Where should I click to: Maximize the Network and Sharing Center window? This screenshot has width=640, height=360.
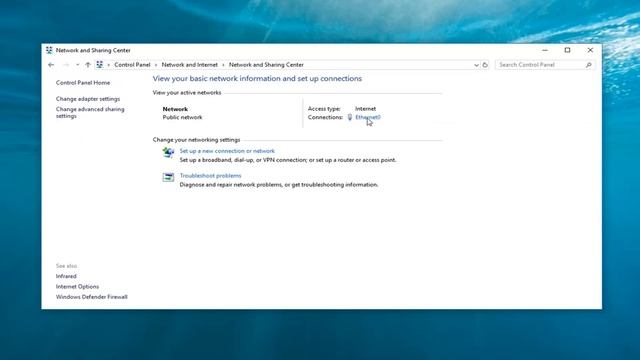point(567,50)
